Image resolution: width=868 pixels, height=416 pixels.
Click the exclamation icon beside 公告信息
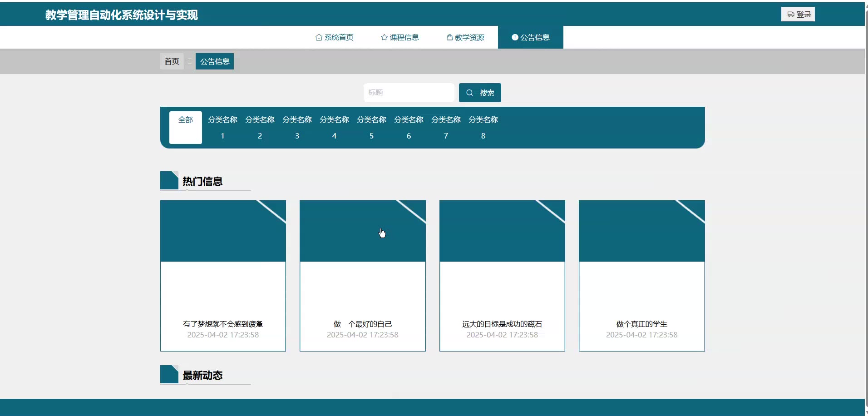click(515, 37)
